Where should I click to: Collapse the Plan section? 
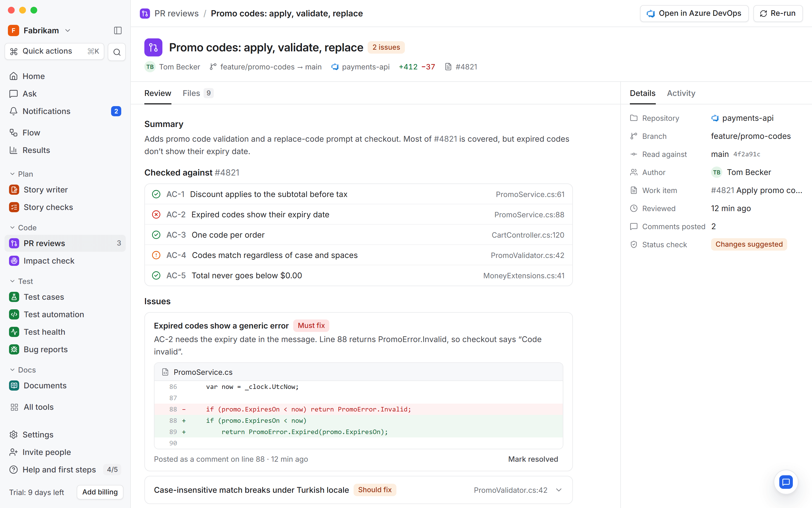(21, 174)
